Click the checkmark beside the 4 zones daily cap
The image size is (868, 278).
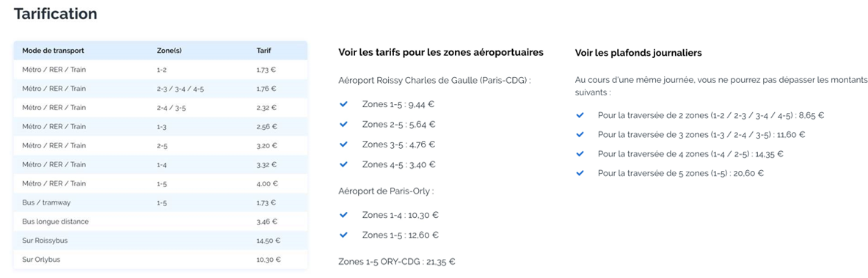580,154
